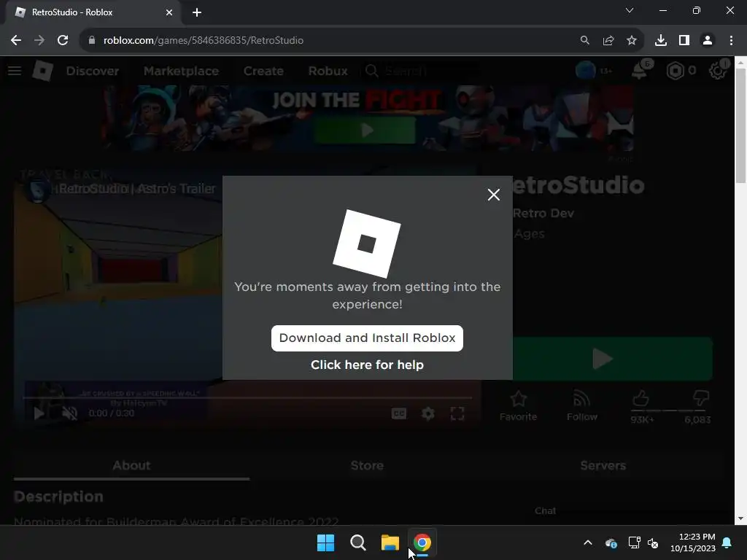The width and height of the screenshot is (747, 560).
Task: Open a new browser tab
Action: 197,12
